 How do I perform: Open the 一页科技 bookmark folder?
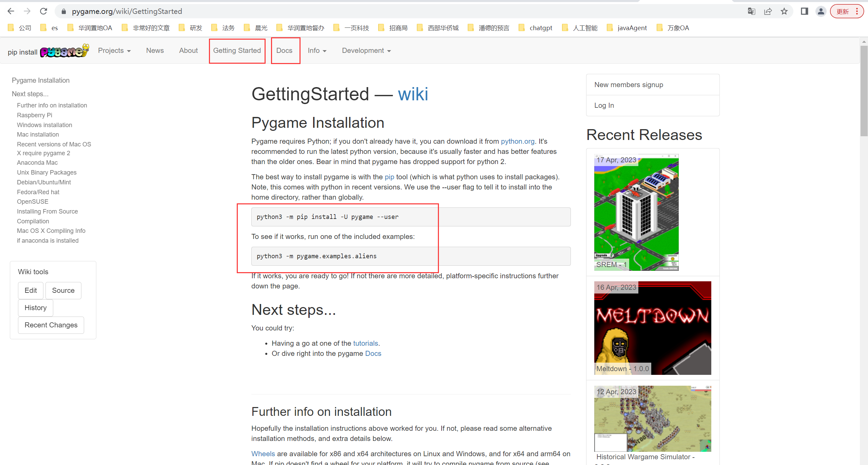click(x=351, y=28)
